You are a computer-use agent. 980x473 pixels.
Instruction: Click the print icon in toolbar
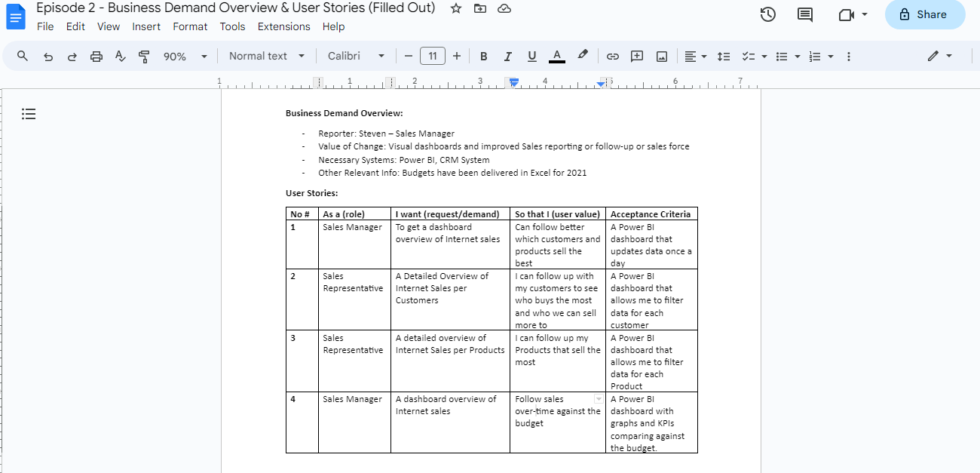coord(96,57)
